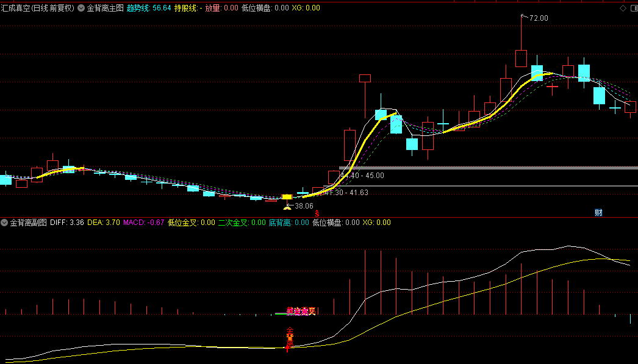
Task: Click the blue 财 financial marker icon
Action: click(598, 212)
